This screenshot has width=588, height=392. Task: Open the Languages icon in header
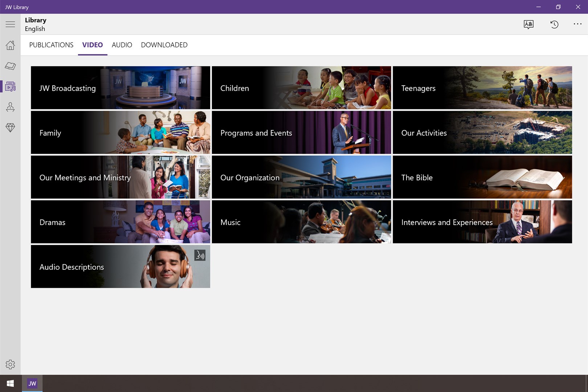[x=528, y=24]
